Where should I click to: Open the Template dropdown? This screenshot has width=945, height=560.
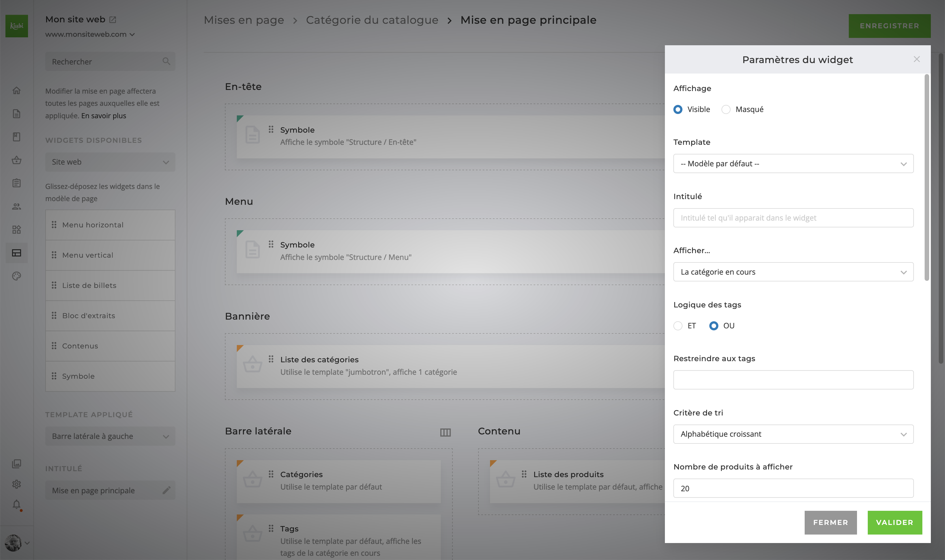pyautogui.click(x=793, y=163)
